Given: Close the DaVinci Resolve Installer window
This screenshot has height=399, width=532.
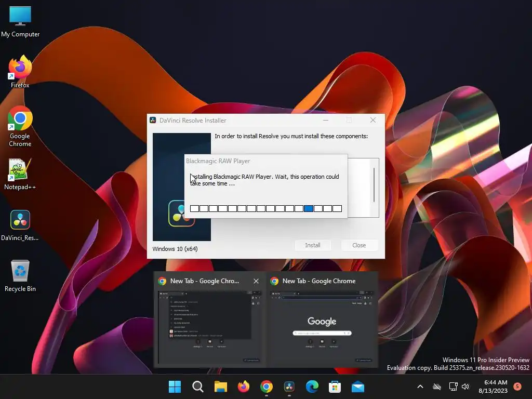Looking at the screenshot, I should pyautogui.click(x=373, y=120).
